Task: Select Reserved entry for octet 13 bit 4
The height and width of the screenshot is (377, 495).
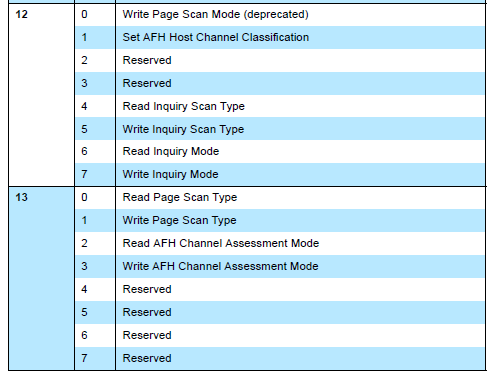Action: pyautogui.click(x=147, y=289)
